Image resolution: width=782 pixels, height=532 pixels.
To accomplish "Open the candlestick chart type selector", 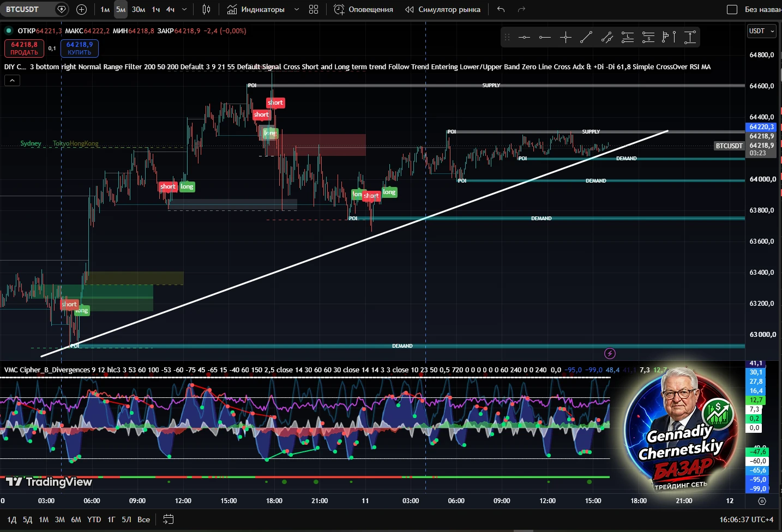I will point(206,9).
